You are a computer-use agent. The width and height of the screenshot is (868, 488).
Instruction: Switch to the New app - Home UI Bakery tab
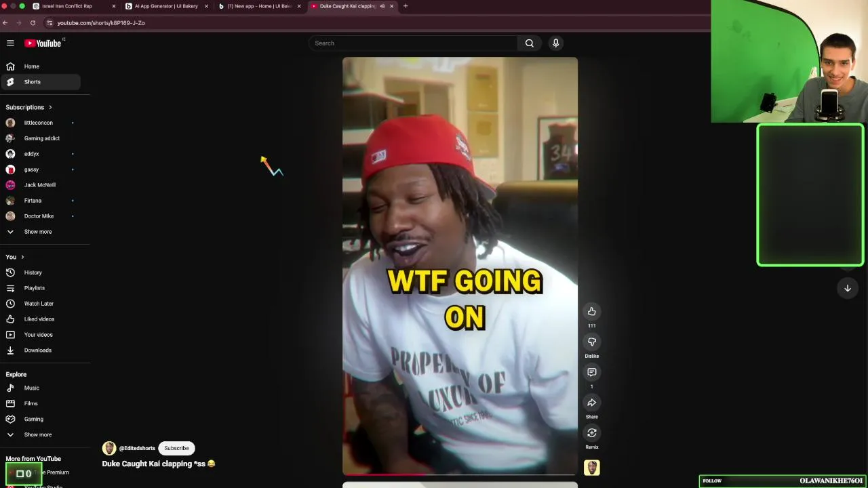(259, 6)
